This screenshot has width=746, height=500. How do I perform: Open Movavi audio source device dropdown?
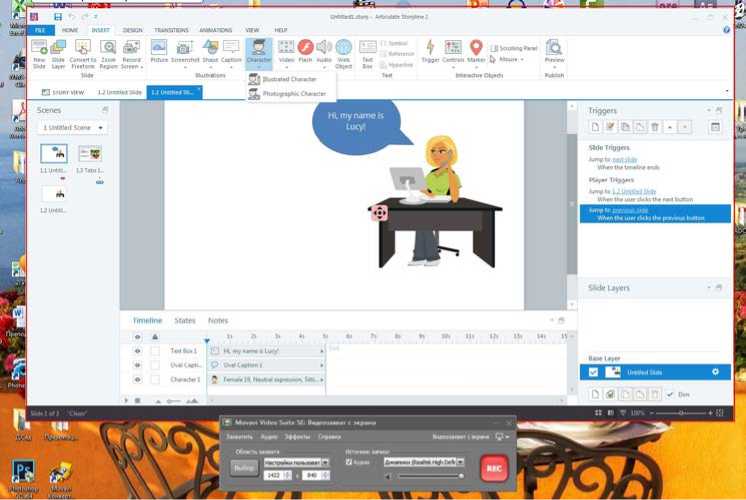[x=424, y=462]
